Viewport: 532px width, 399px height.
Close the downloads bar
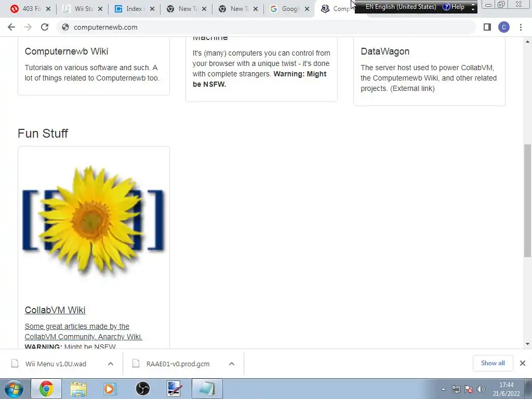[x=523, y=363]
